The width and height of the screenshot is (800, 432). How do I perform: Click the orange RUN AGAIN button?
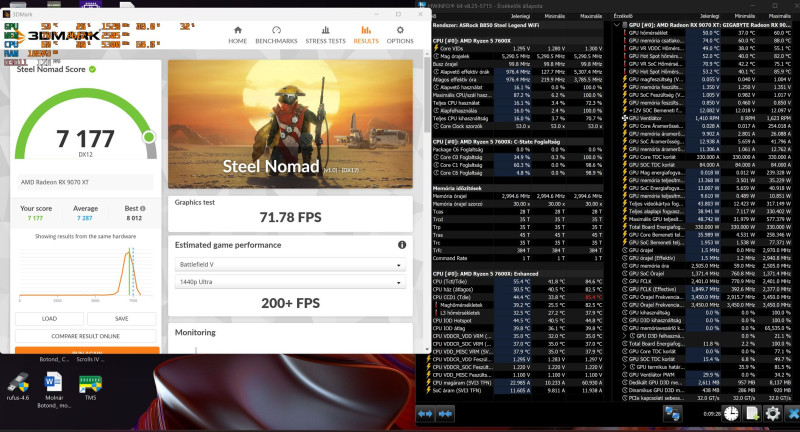[x=87, y=350]
